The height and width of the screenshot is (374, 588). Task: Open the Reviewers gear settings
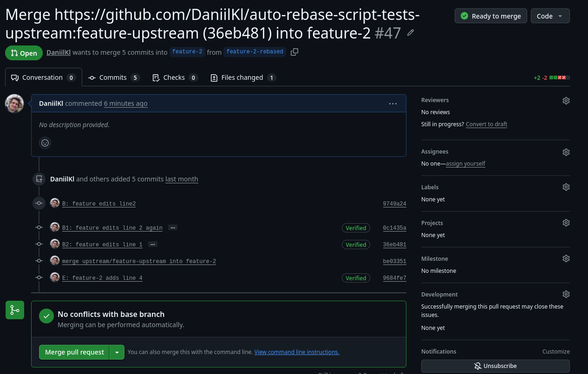click(566, 101)
